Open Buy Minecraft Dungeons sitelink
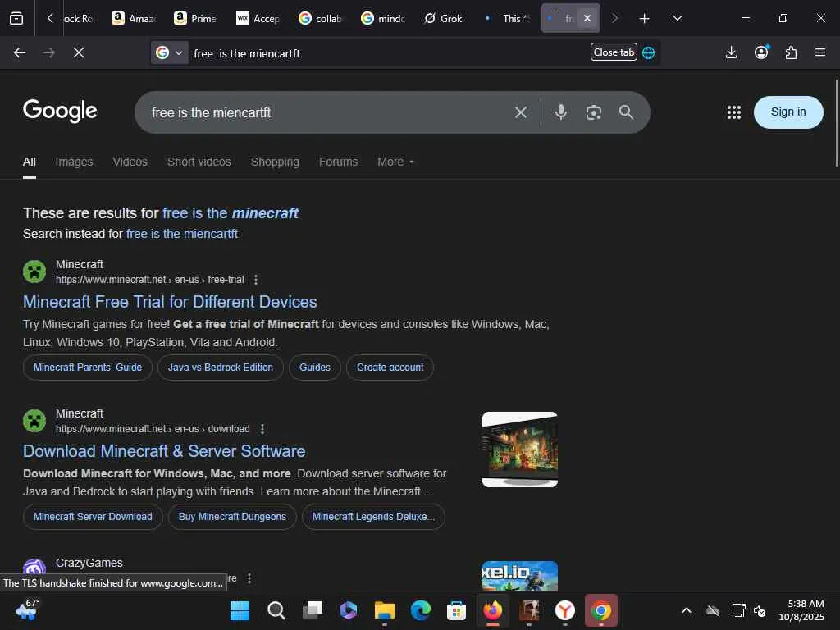 click(x=232, y=517)
